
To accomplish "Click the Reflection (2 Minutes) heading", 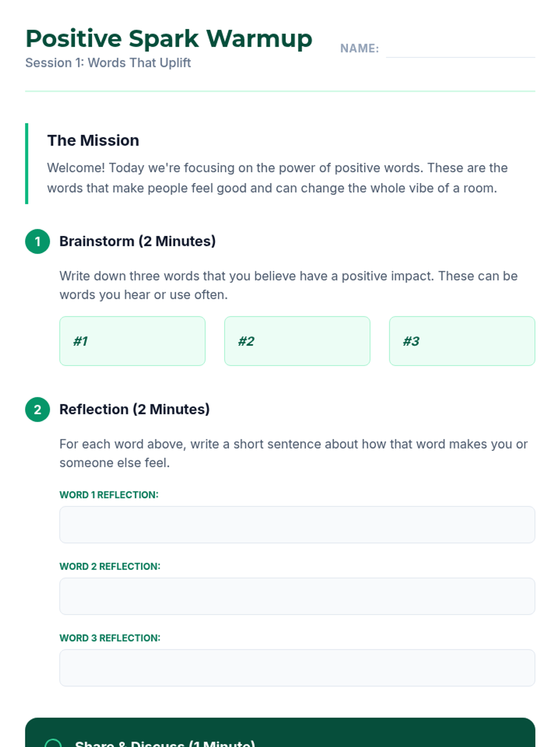I will (x=134, y=409).
